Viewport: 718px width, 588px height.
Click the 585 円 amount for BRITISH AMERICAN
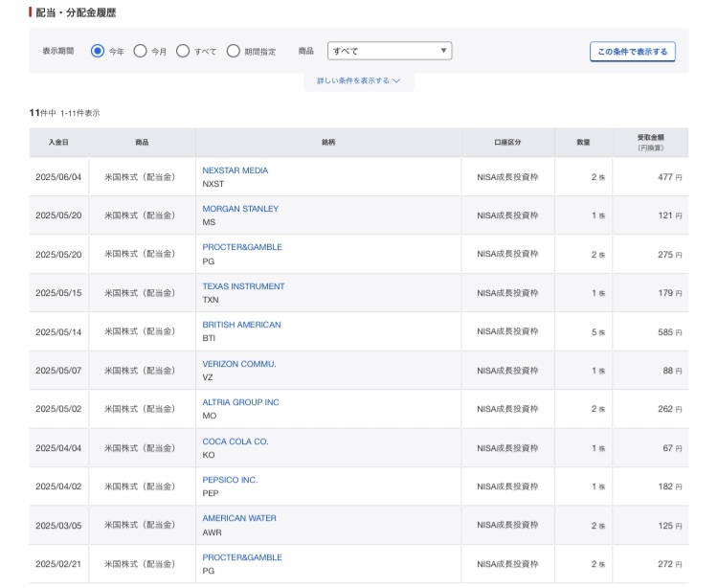pyautogui.click(x=670, y=332)
